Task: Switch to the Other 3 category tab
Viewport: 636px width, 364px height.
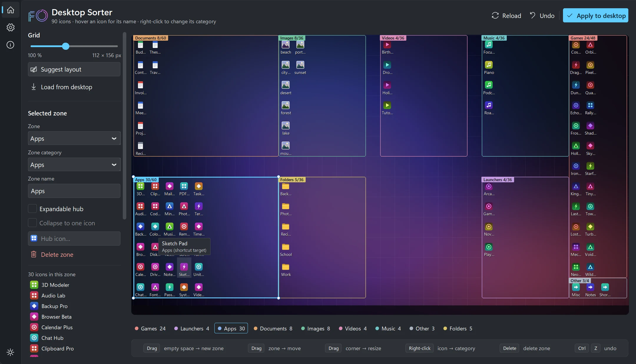Action: pos(422,328)
